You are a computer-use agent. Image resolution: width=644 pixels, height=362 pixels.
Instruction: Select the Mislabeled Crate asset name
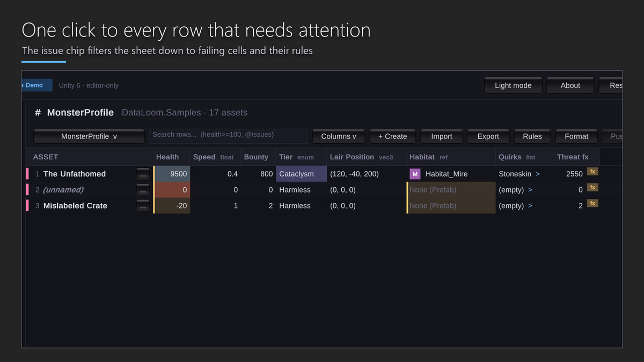tap(75, 206)
